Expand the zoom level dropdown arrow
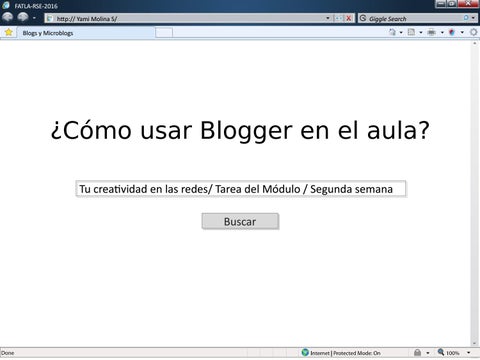 (468, 353)
